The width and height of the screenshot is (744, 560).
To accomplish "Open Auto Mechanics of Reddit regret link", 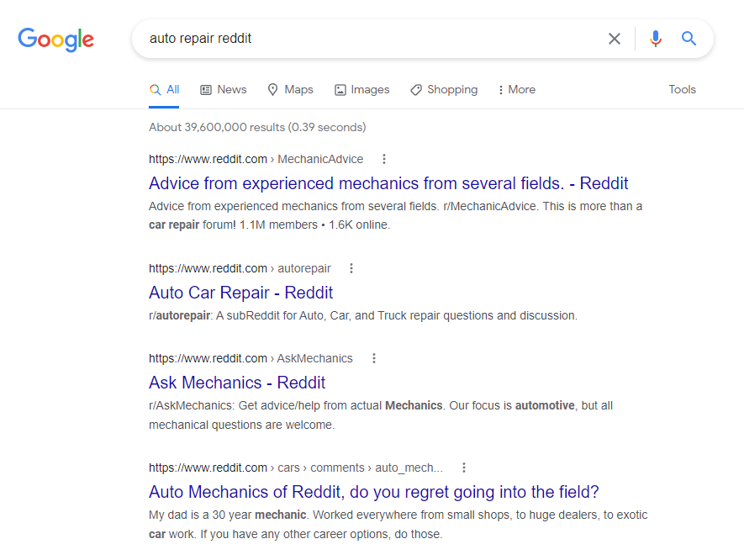I will click(374, 492).
